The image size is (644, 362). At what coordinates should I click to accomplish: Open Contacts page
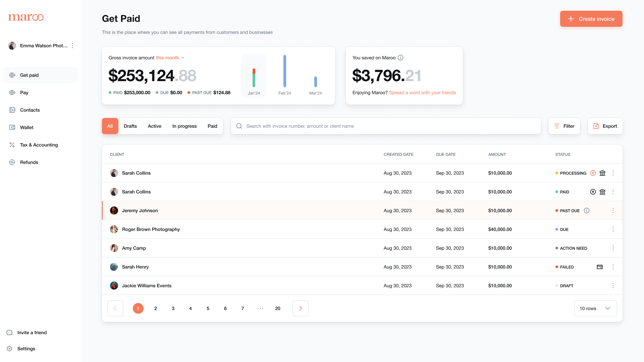pyautogui.click(x=40, y=110)
